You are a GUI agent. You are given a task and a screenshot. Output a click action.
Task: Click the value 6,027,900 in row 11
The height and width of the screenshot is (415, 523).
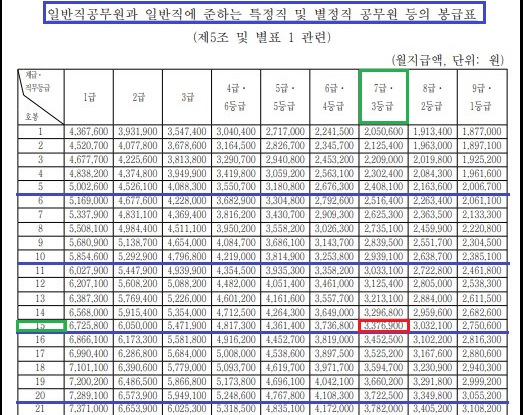tap(89, 271)
